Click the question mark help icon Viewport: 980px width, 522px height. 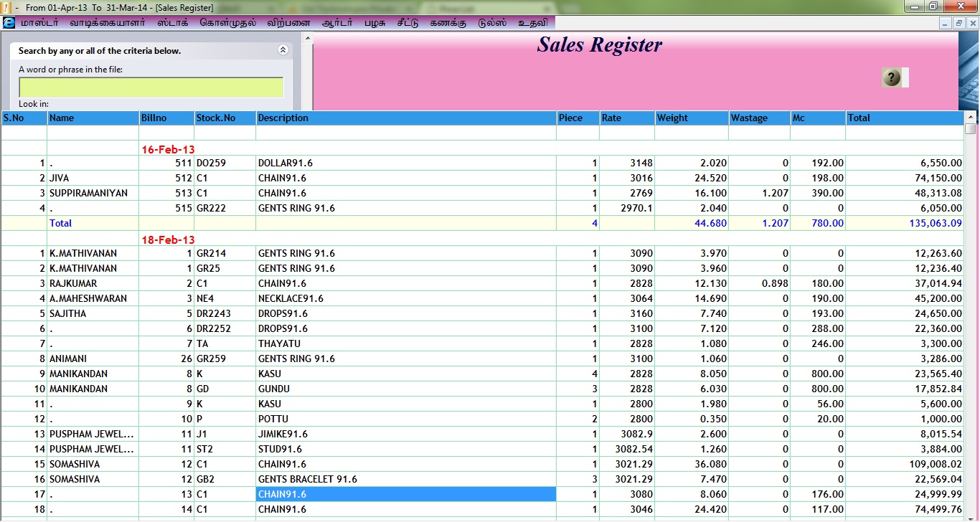click(892, 77)
